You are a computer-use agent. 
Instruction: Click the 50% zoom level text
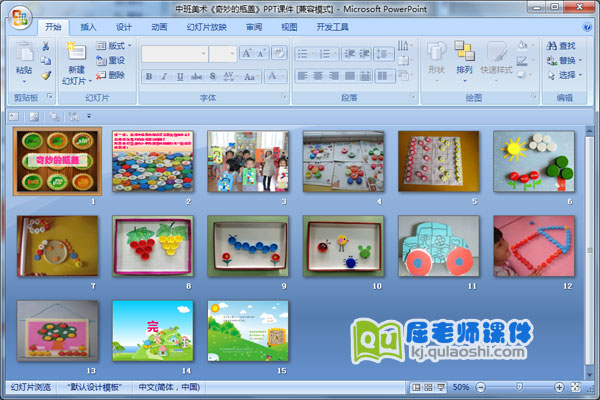pyautogui.click(x=461, y=387)
